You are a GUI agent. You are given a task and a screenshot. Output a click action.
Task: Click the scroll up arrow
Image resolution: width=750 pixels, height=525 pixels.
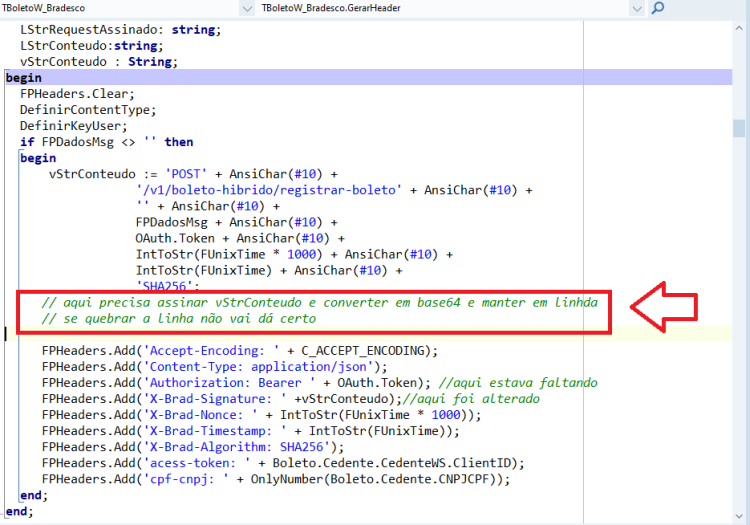(739, 28)
